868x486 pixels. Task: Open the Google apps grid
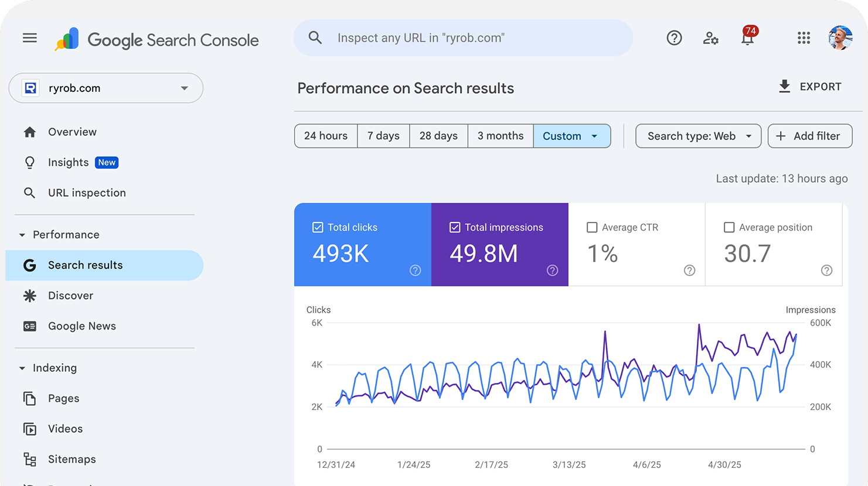[804, 38]
